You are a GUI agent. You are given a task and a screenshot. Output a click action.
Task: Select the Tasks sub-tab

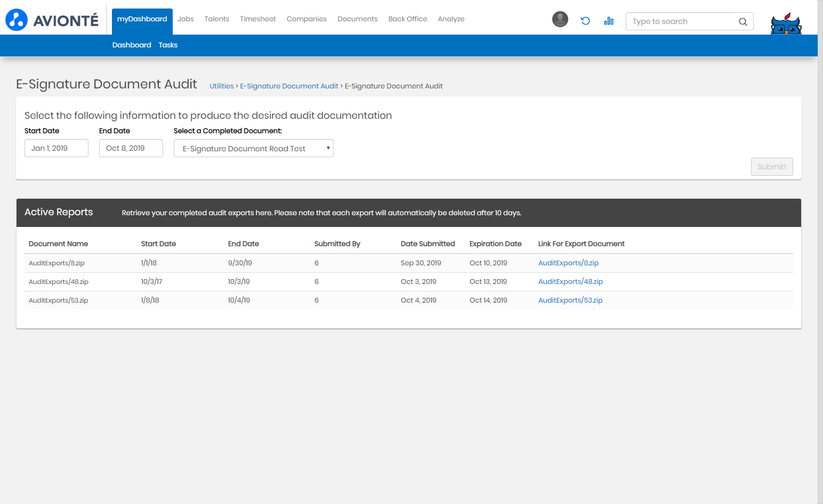point(168,45)
